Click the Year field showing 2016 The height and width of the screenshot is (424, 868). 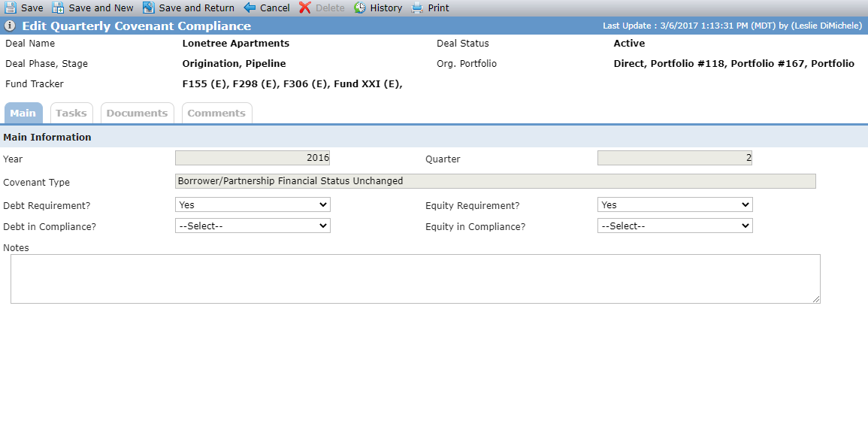(x=253, y=159)
